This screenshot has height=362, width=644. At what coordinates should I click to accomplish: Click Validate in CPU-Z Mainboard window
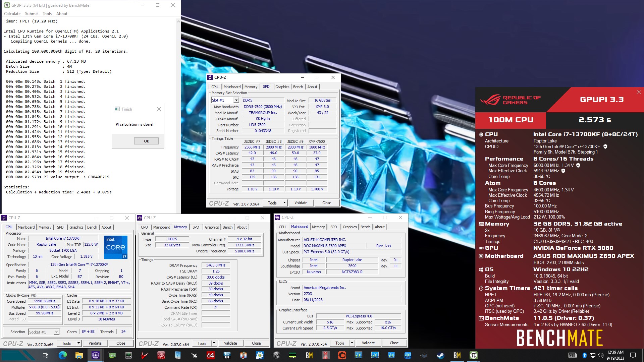point(368,343)
